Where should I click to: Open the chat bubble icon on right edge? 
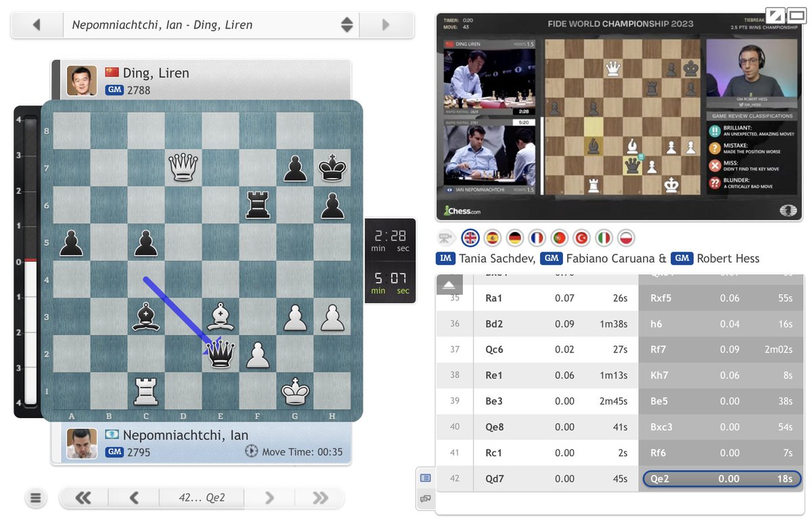tap(426, 497)
